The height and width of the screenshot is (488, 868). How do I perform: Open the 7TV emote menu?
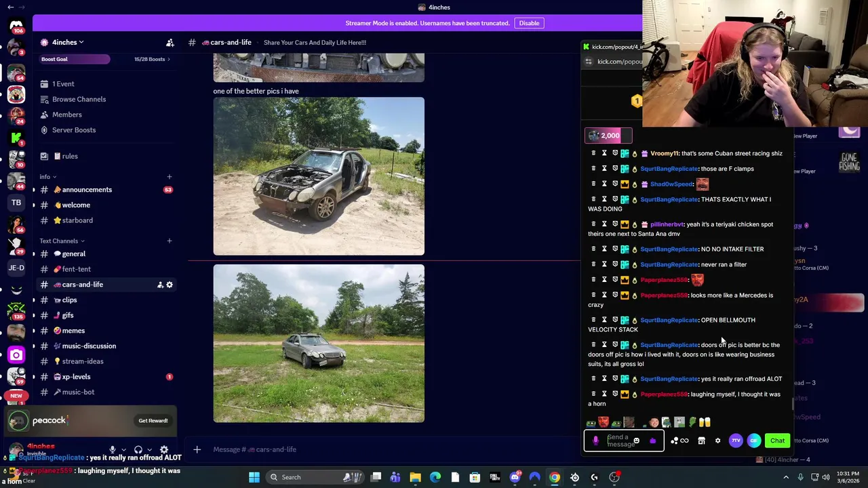click(x=736, y=441)
